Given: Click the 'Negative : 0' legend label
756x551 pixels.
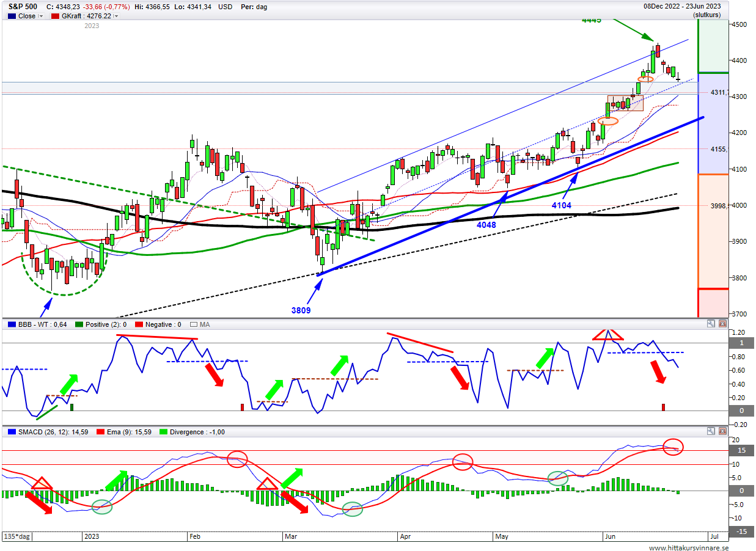Looking at the screenshot, I should [x=163, y=324].
